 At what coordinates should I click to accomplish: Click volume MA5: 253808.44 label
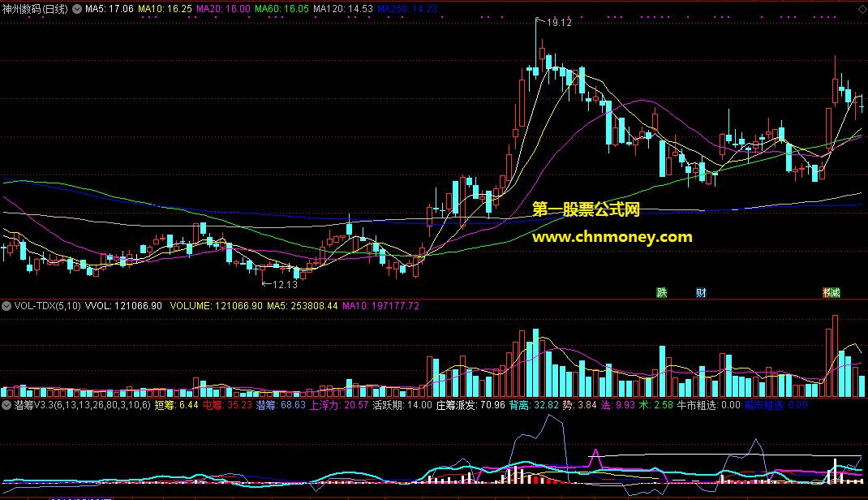(x=303, y=306)
